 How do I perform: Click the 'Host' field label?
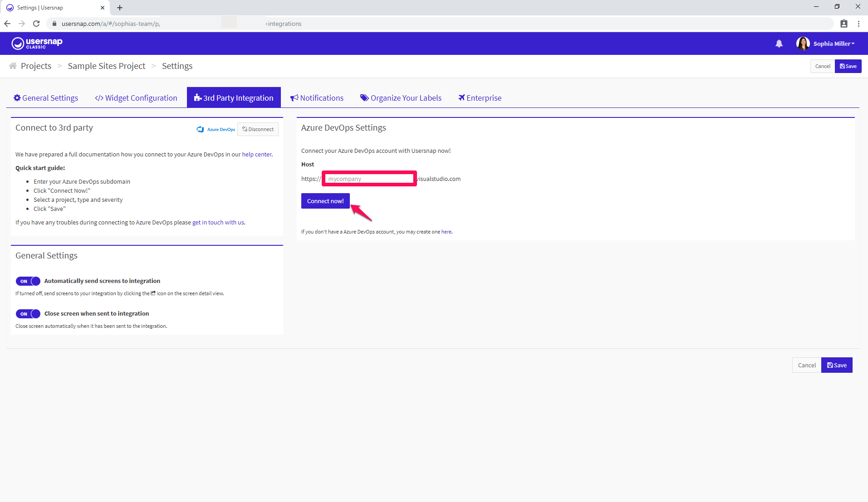pos(308,164)
